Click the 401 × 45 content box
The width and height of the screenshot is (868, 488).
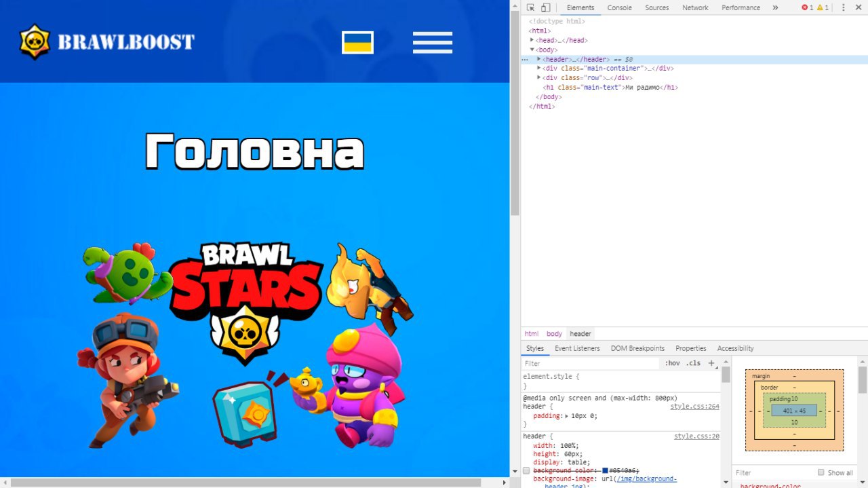tap(794, 411)
